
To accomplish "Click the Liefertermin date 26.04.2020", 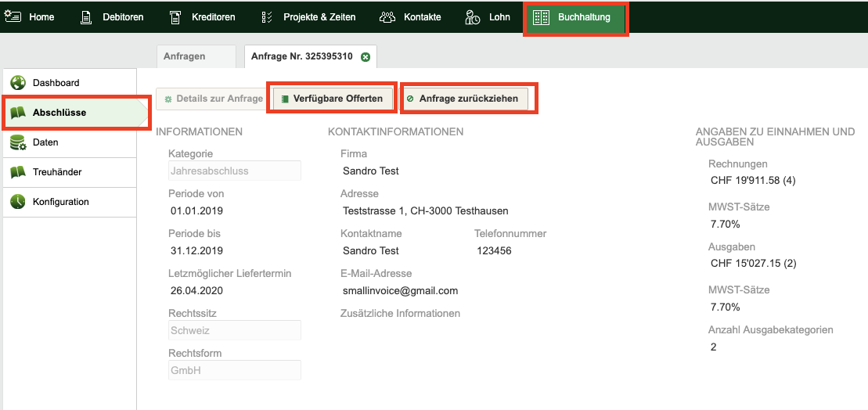I will point(196,290).
